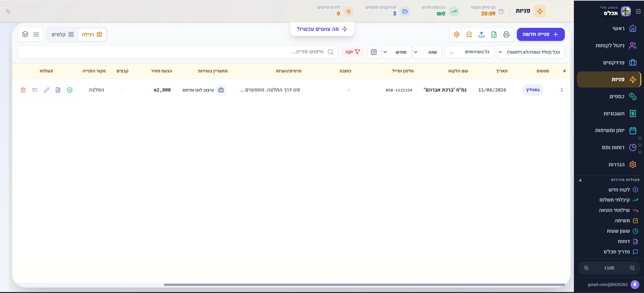Export to spreadsheet using the green file icon

click(494, 35)
